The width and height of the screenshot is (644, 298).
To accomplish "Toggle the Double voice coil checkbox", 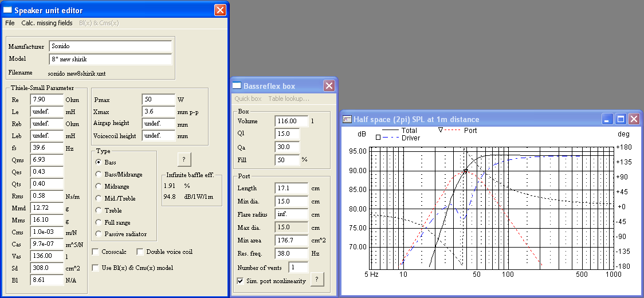I will (x=140, y=252).
